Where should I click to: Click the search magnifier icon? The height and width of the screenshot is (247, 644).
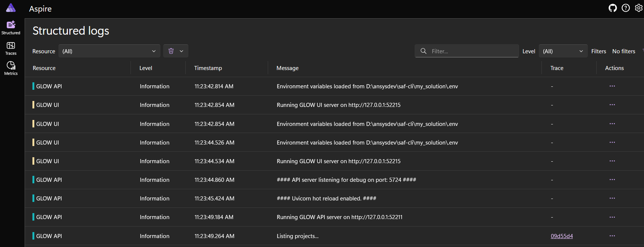(x=424, y=51)
